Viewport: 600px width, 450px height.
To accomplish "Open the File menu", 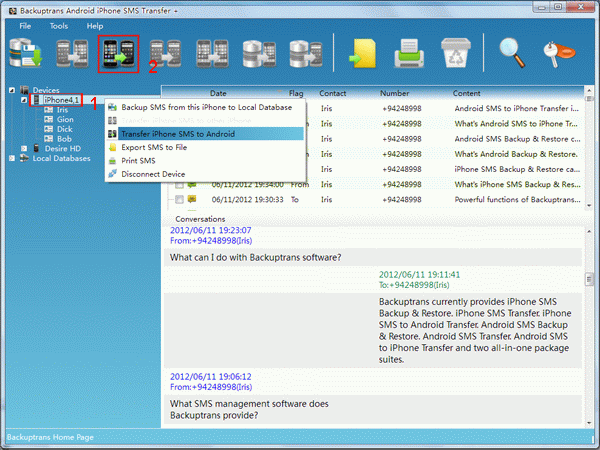I will coord(25,26).
